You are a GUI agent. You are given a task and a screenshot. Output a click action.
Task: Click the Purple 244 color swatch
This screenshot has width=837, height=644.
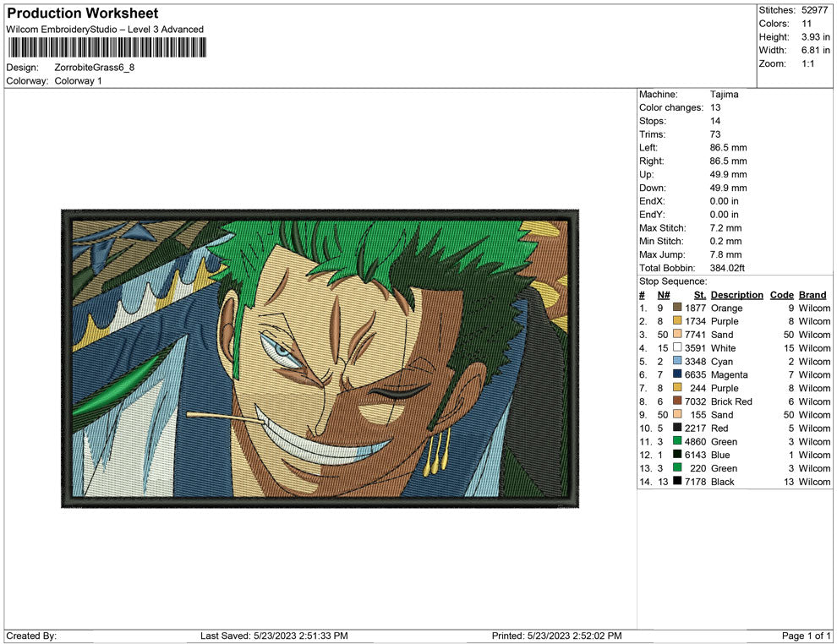tap(677, 387)
